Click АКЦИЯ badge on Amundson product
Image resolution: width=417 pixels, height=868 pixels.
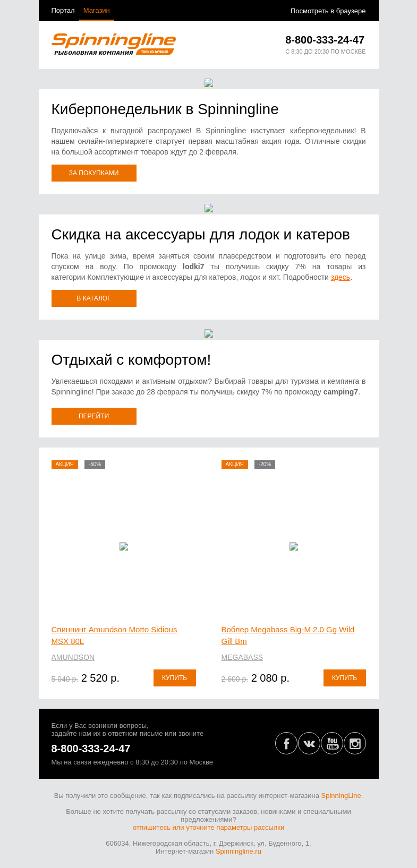pos(65,465)
